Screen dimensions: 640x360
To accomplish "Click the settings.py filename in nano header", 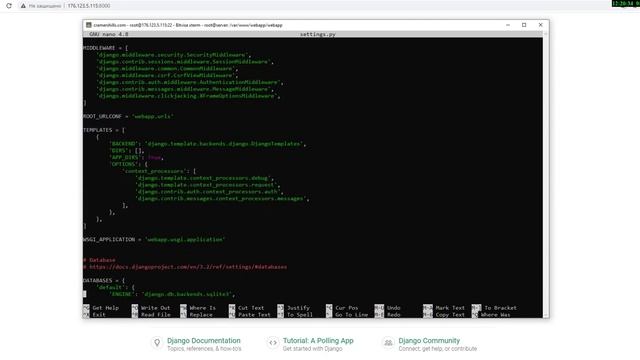I will pos(318,34).
